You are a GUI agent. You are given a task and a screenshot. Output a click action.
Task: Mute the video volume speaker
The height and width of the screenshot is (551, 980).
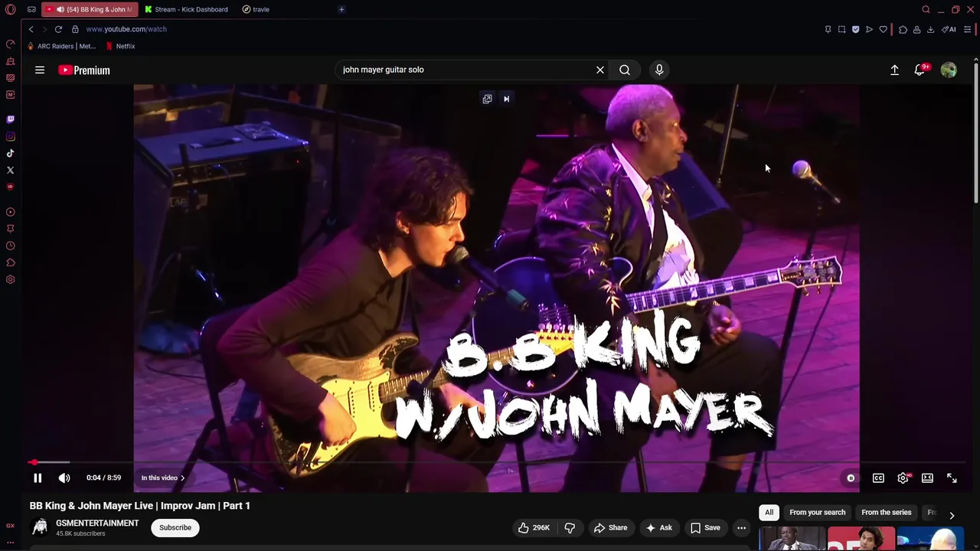pos(64,478)
